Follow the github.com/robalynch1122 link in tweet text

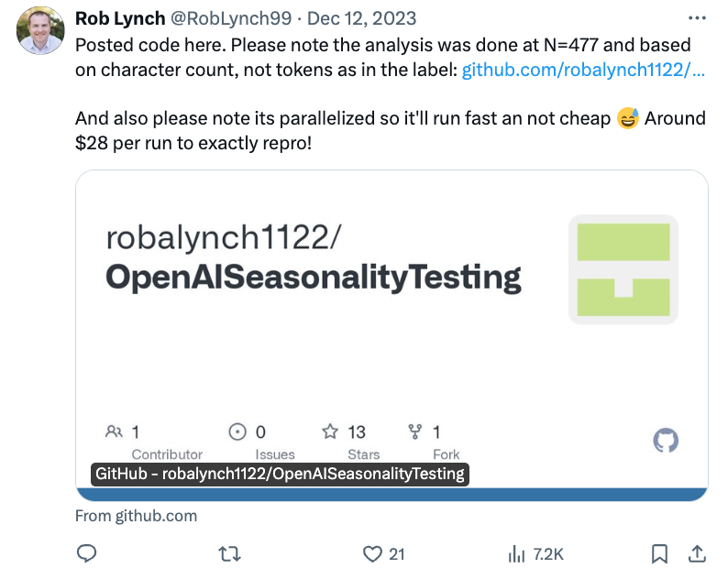(x=583, y=70)
